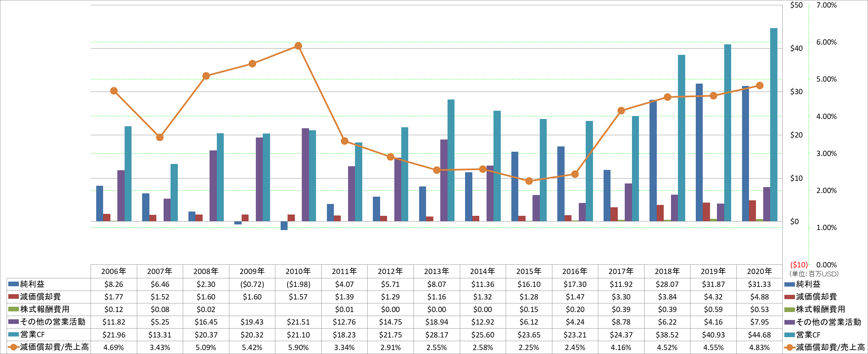This screenshot has width=868, height=354.
Task: Click the 2019年 blue 純利益 bar
Action: (x=699, y=152)
